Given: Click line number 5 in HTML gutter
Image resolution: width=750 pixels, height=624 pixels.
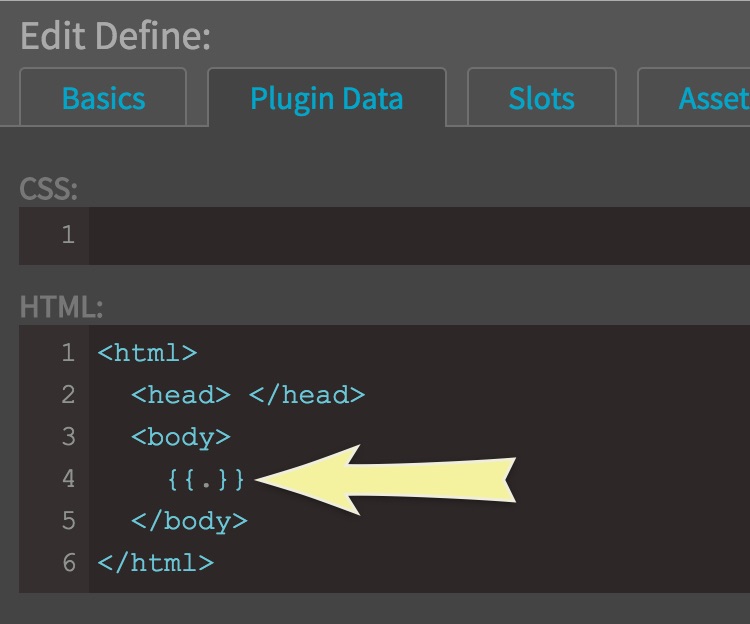Looking at the screenshot, I should pyautogui.click(x=68, y=521).
